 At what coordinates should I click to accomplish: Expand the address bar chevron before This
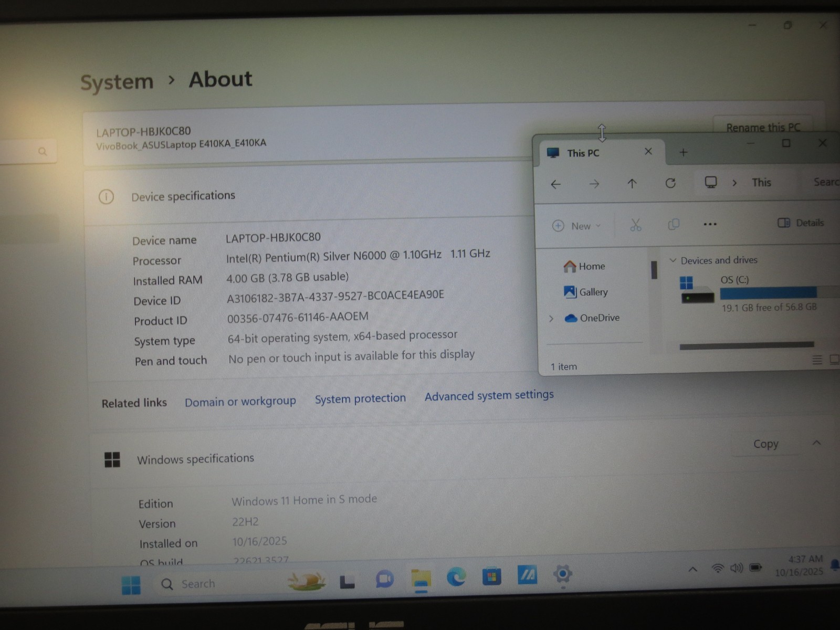click(734, 183)
